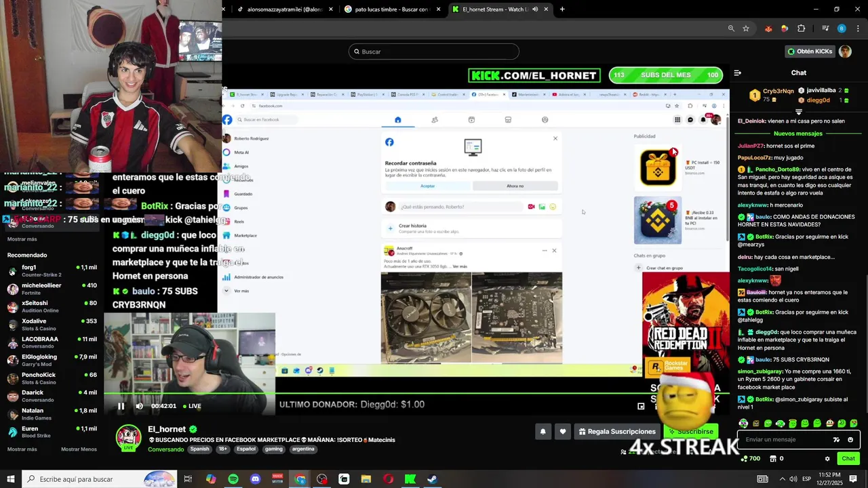Open the volume control in system tray
The width and height of the screenshot is (868, 488).
[x=795, y=479]
